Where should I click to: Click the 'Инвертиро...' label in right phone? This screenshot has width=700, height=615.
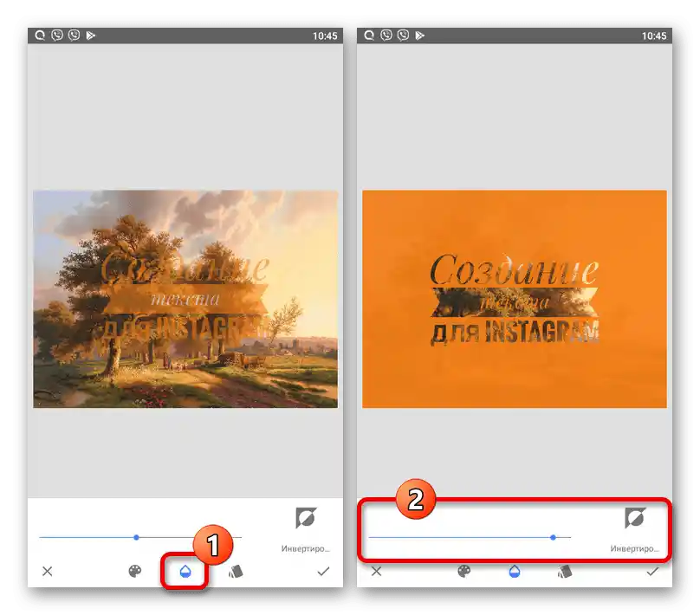click(634, 548)
